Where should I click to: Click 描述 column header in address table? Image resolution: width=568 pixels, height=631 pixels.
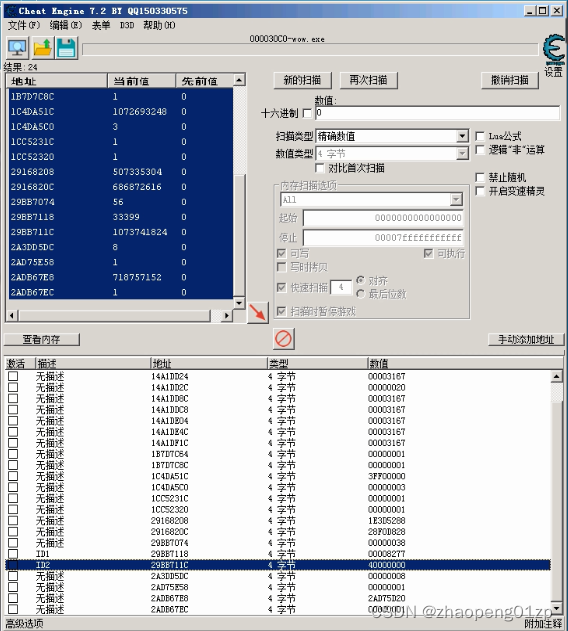pyautogui.click(x=93, y=363)
